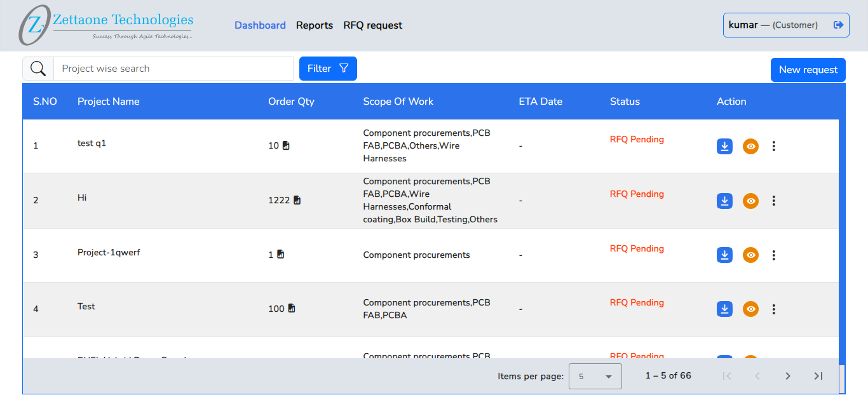
Task: Click the table's vertical scrollbar
Action: [842, 241]
